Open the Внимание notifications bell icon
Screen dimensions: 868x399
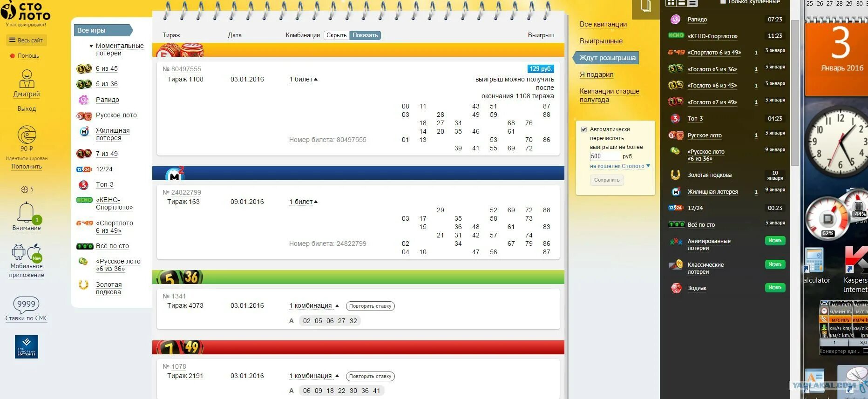[x=27, y=213]
